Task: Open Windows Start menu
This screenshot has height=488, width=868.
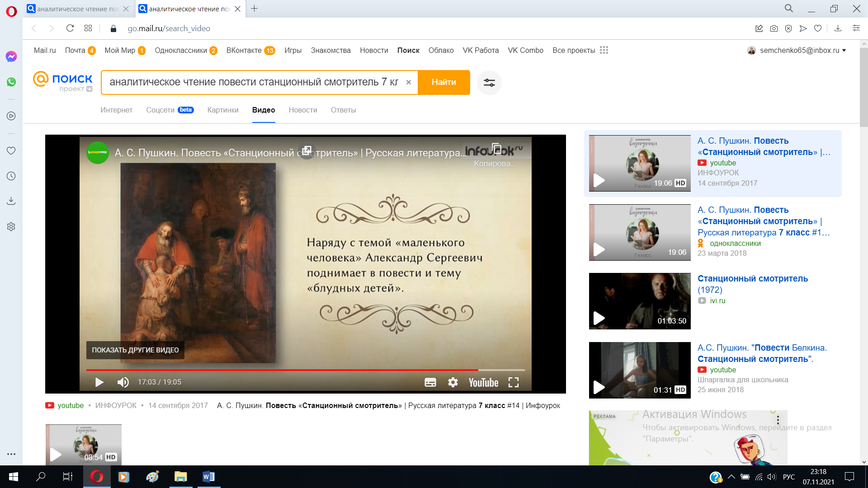Action: pyautogui.click(x=14, y=477)
